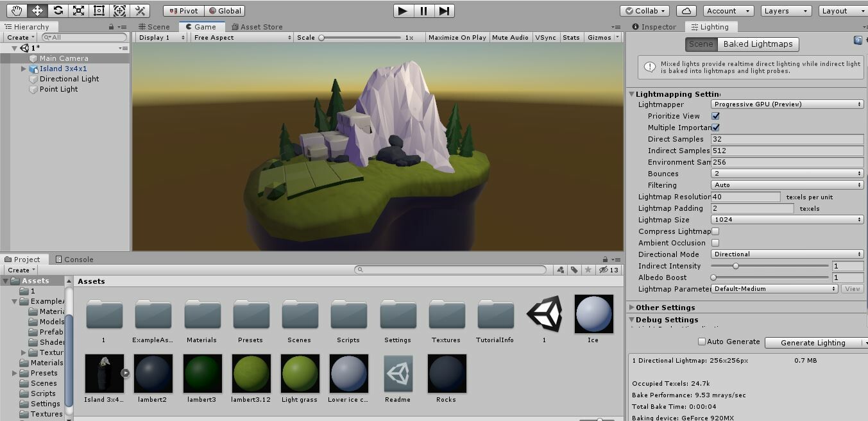Open the Lightmapper dropdown
This screenshot has width=868, height=421.
point(787,104)
